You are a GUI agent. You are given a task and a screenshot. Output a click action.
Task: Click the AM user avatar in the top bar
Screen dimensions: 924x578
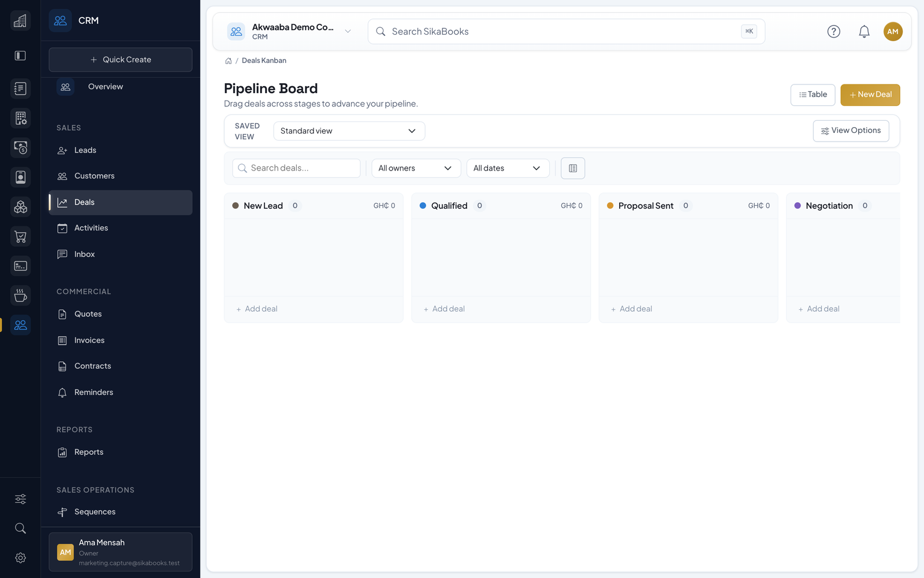tap(893, 32)
